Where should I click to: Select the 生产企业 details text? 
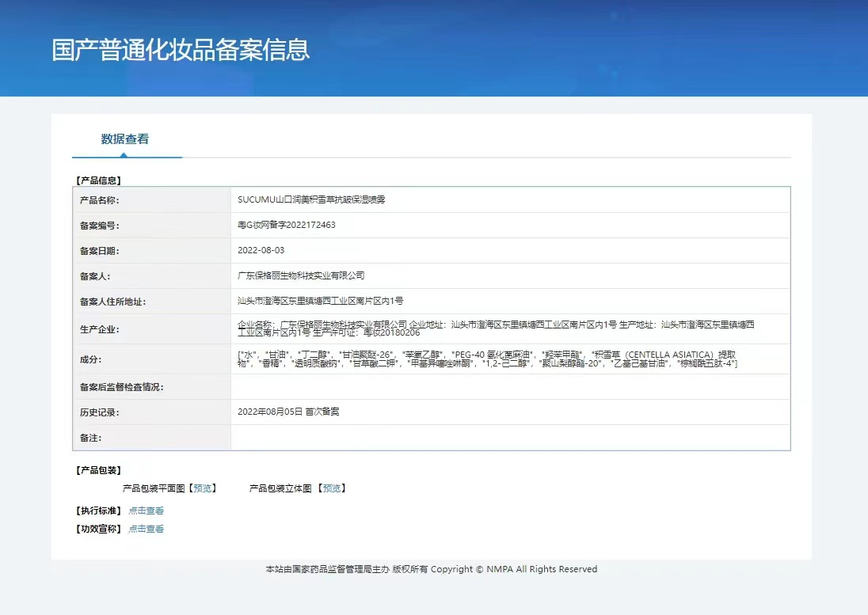point(496,328)
